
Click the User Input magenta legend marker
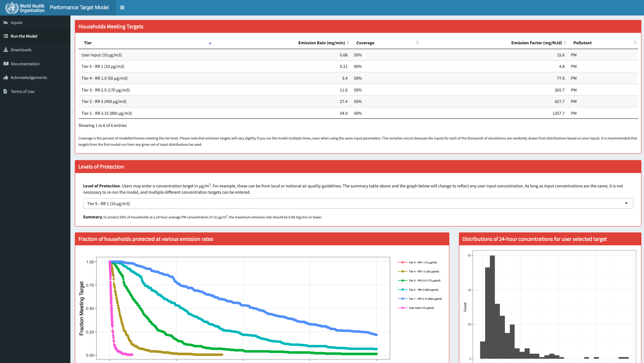(403, 308)
